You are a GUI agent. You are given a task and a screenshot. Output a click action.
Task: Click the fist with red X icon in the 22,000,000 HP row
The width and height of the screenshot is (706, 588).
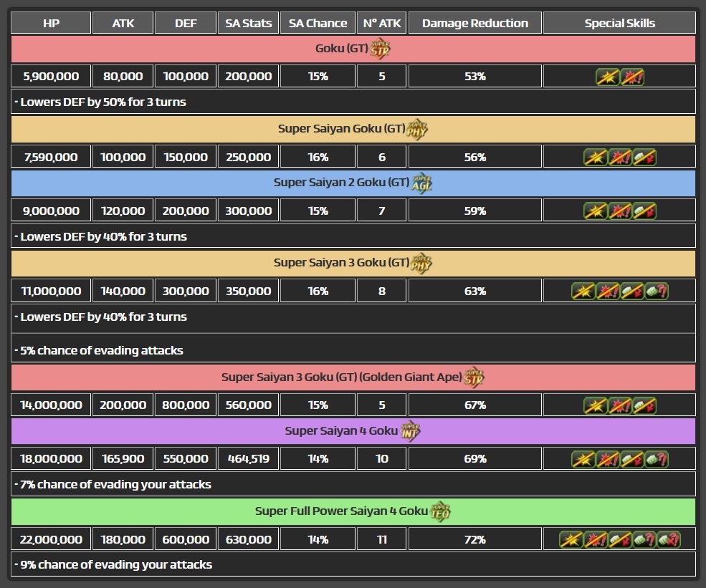(x=669, y=540)
